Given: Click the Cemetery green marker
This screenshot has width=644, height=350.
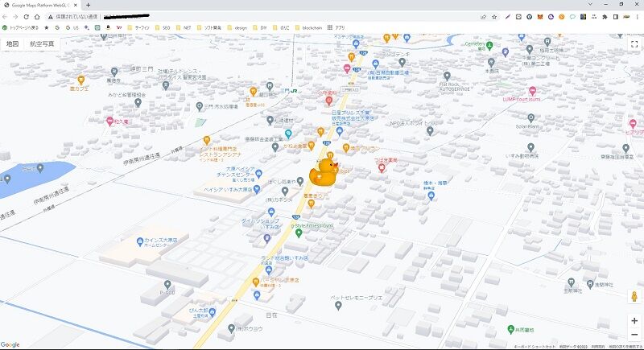Looking at the screenshot, I should (x=489, y=45).
